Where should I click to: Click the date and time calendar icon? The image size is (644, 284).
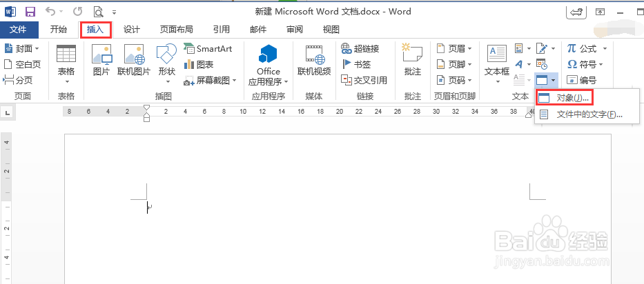tap(542, 64)
